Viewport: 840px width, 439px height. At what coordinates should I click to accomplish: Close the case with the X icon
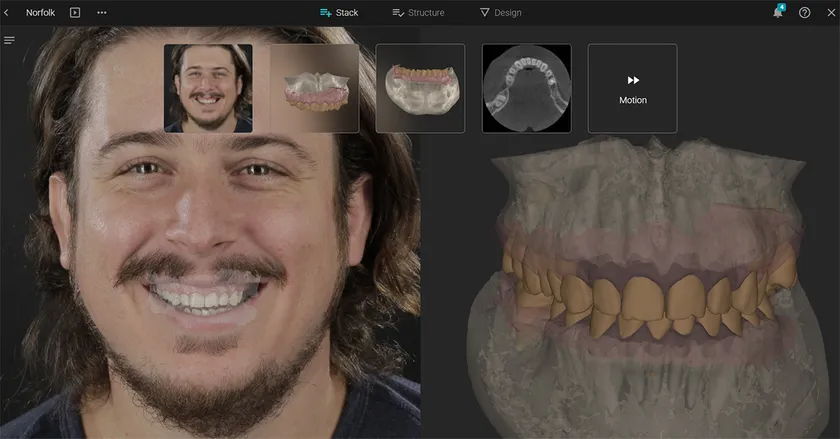[x=829, y=13]
